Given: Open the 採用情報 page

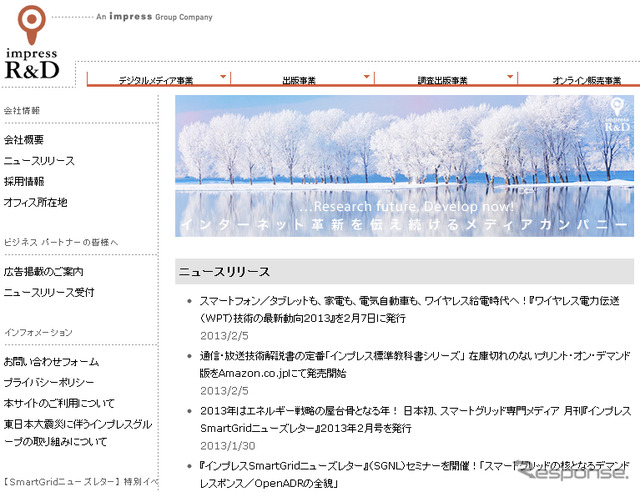Looking at the screenshot, I should coord(24,181).
